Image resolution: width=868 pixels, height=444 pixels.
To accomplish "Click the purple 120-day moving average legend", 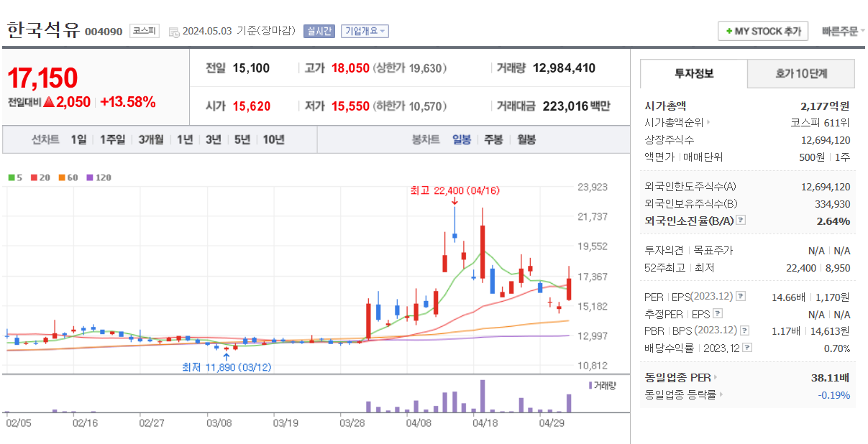I will (x=99, y=177).
